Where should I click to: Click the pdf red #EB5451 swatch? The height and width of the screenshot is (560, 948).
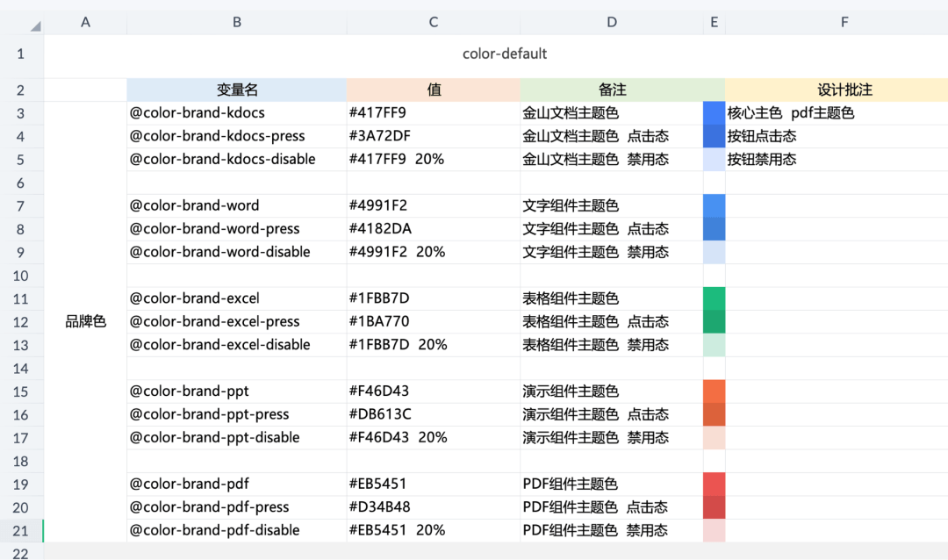(714, 485)
